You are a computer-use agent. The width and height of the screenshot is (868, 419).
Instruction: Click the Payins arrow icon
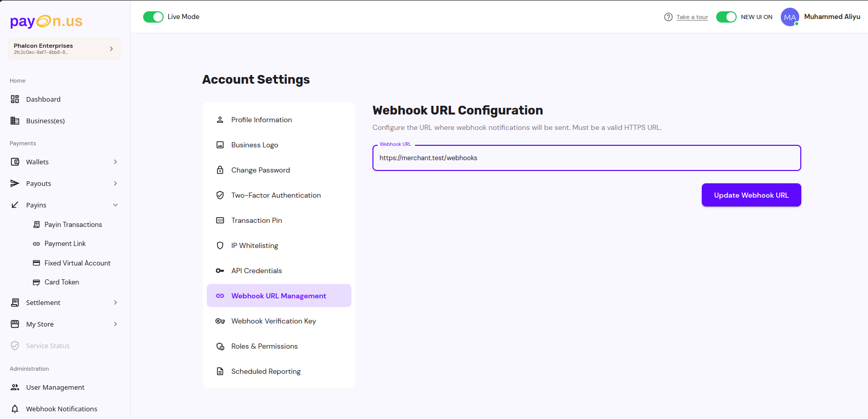[15, 205]
